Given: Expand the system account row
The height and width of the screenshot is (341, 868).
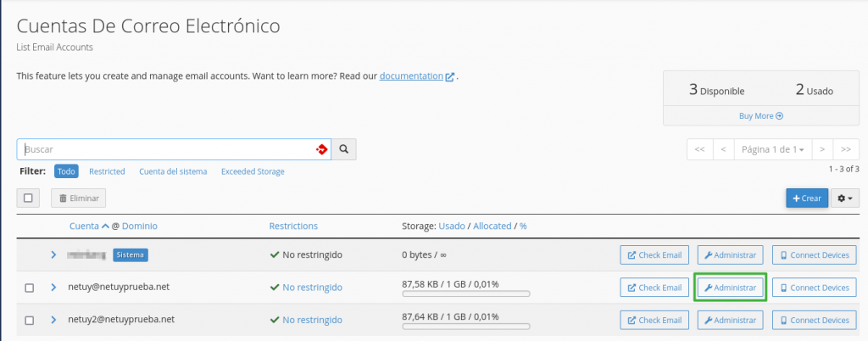Looking at the screenshot, I should tap(53, 254).
